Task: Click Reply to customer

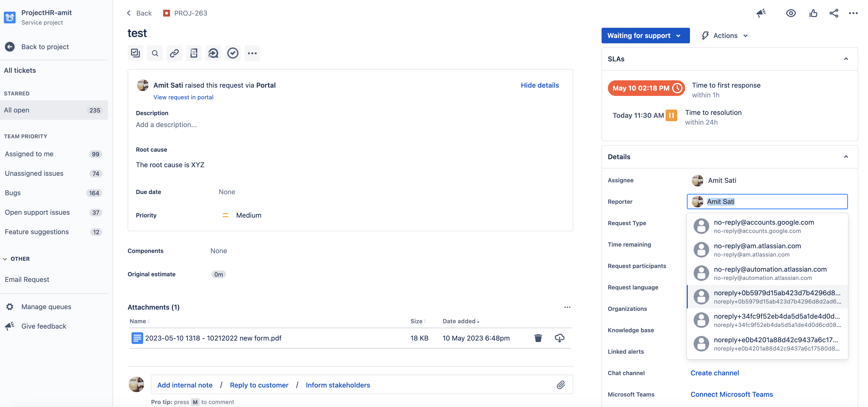Action: point(259,385)
